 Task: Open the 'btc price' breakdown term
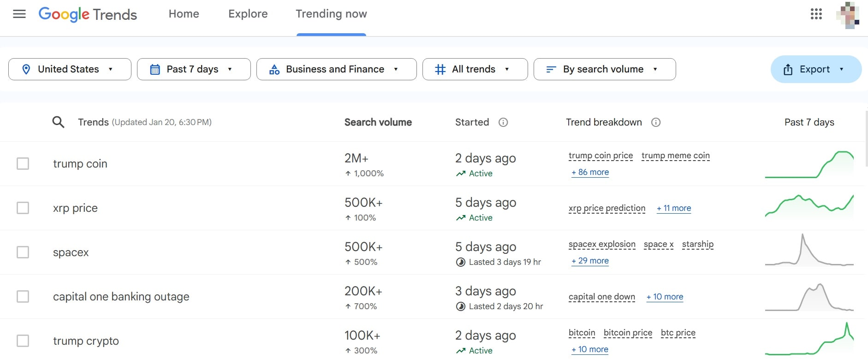click(x=678, y=333)
